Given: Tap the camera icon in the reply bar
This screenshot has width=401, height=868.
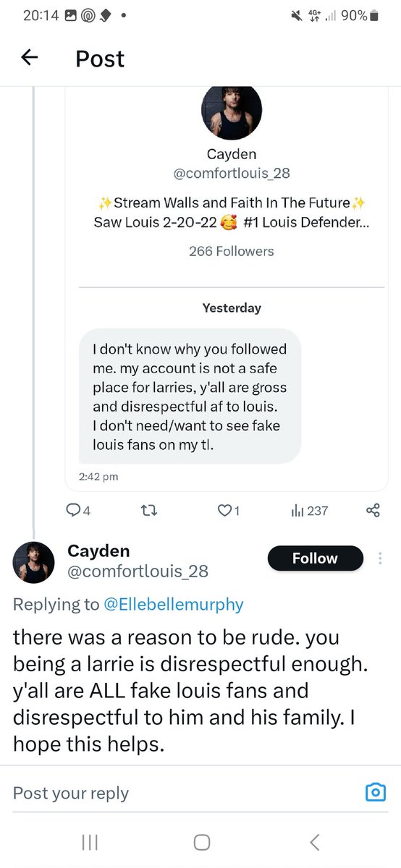Looking at the screenshot, I should [375, 793].
